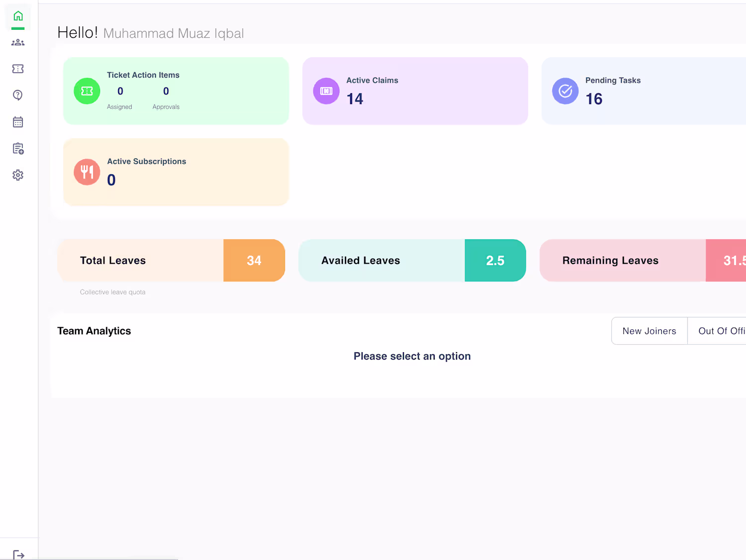Screen dimensions: 746x560
Task: Open the Total Leaves card
Action: [x=171, y=261]
